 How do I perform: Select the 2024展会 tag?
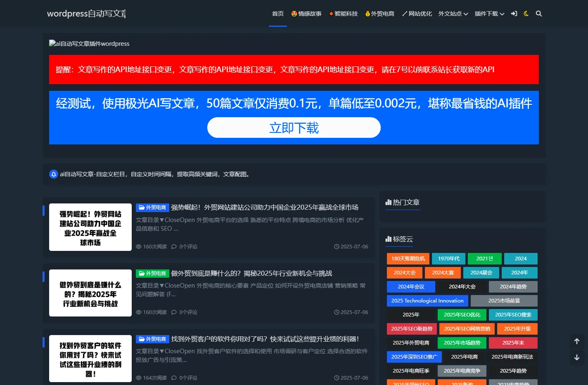tap(481, 273)
